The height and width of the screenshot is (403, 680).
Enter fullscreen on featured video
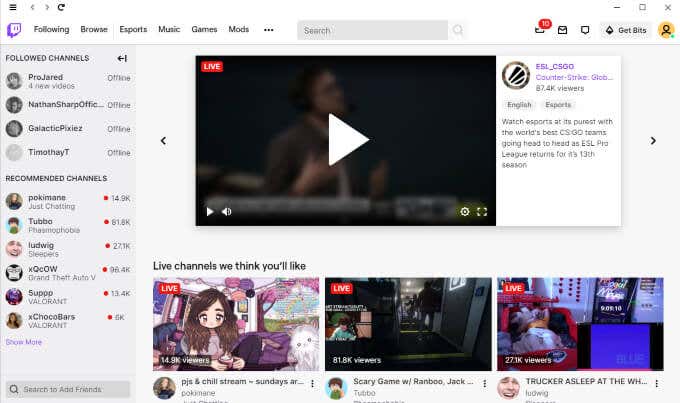pyautogui.click(x=482, y=212)
